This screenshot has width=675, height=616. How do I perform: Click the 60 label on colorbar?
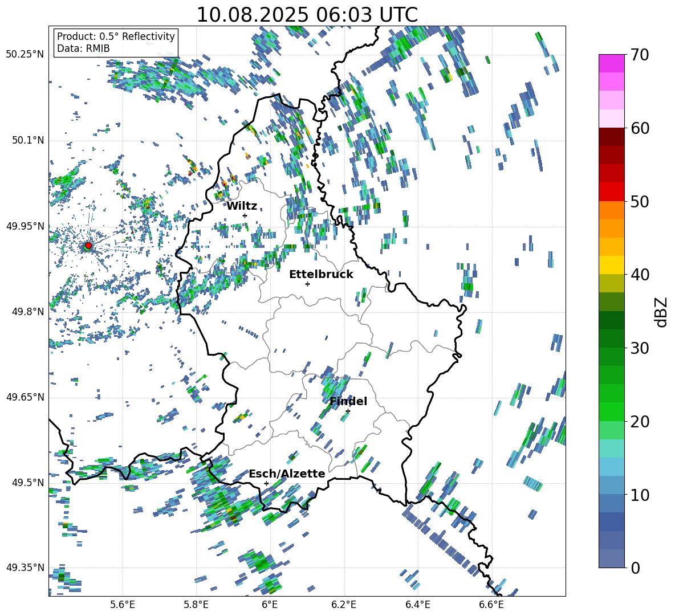pyautogui.click(x=639, y=128)
